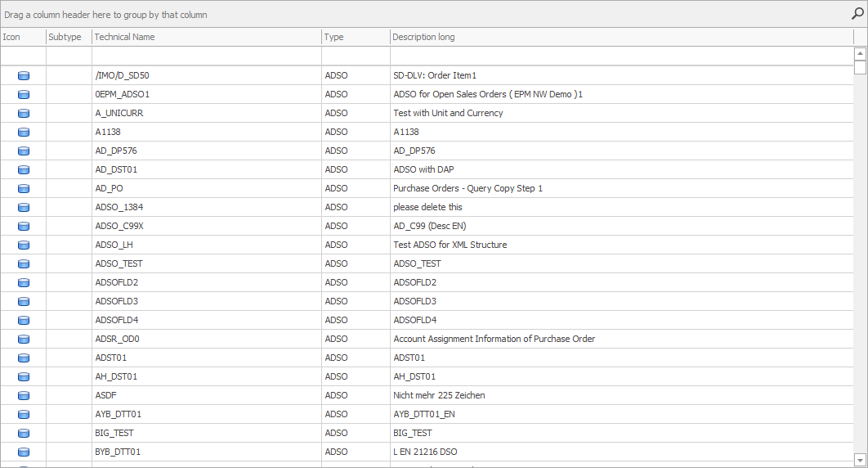
Task: Click the scrollbar up arrow
Action: 860,54
